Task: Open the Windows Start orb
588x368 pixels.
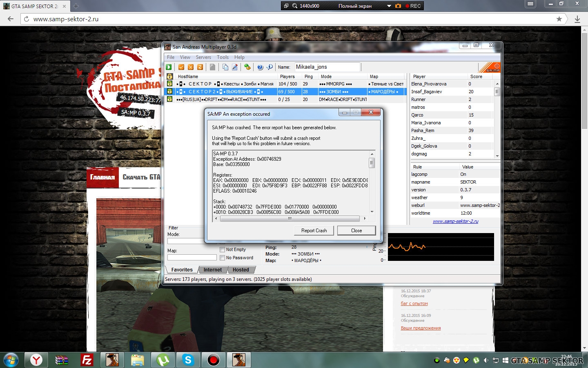Action: tap(11, 360)
